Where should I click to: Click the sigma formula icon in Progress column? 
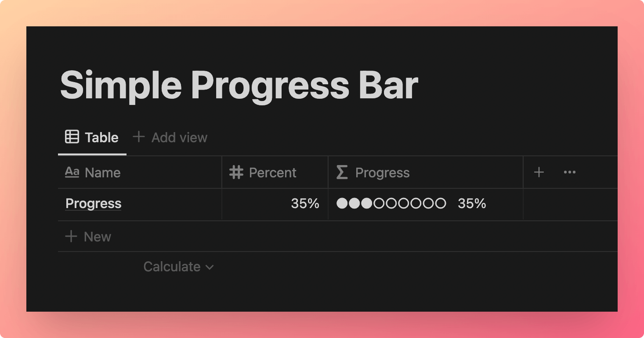click(342, 172)
